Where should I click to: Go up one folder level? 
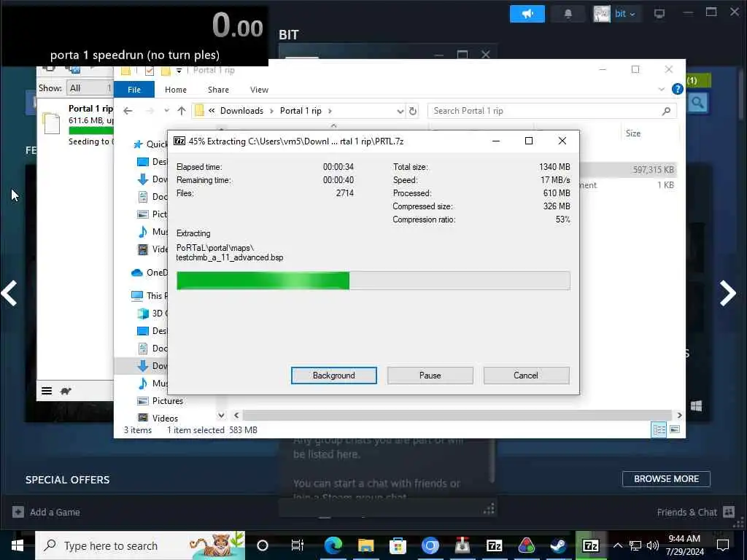[182, 111]
